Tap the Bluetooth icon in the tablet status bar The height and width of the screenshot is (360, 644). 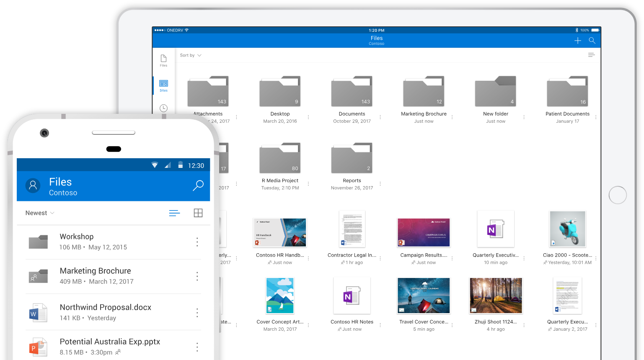[577, 30]
